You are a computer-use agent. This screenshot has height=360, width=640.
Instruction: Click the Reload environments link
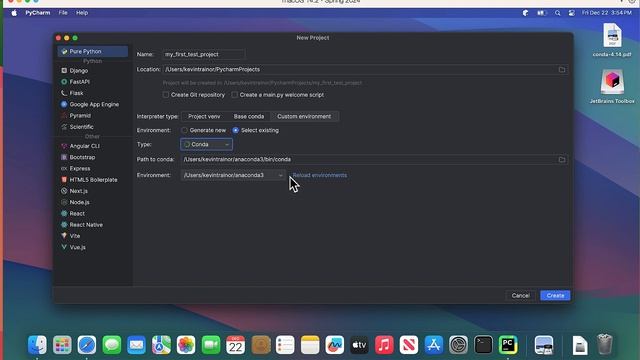tap(320, 175)
